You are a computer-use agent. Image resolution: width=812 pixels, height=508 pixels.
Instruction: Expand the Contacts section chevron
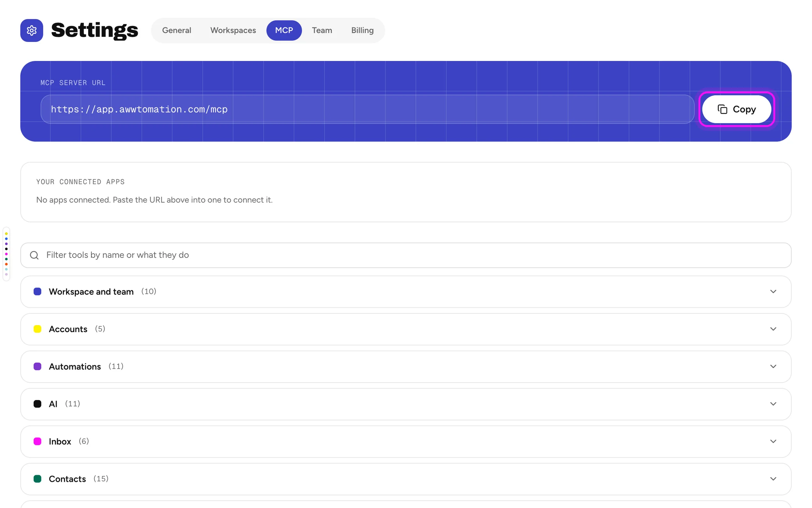pyautogui.click(x=773, y=479)
